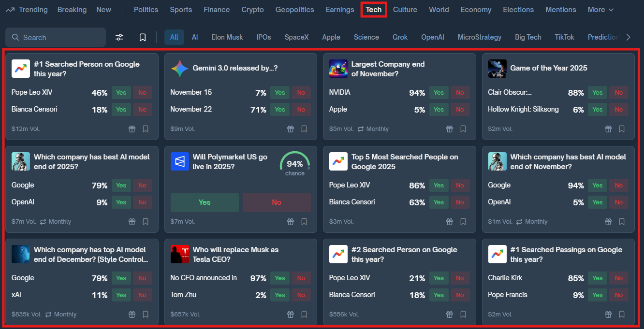The image size is (644, 329).
Task: Open the Gemini market via its thumbnail
Action: (x=179, y=68)
